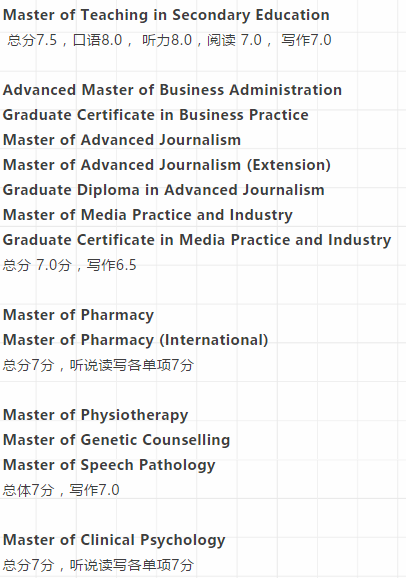The width and height of the screenshot is (406, 578).
Task: Click the 写作7.0 score in the first row
Action: pyautogui.click(x=306, y=40)
